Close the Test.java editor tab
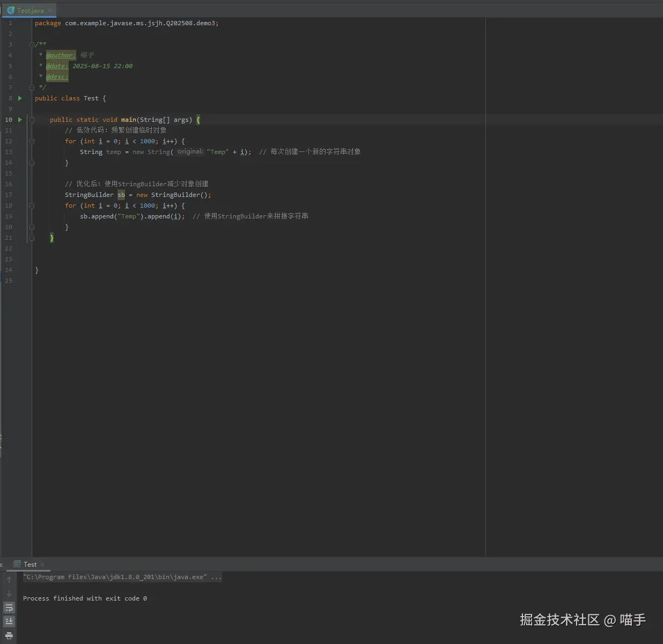This screenshot has width=663, height=644. click(50, 10)
